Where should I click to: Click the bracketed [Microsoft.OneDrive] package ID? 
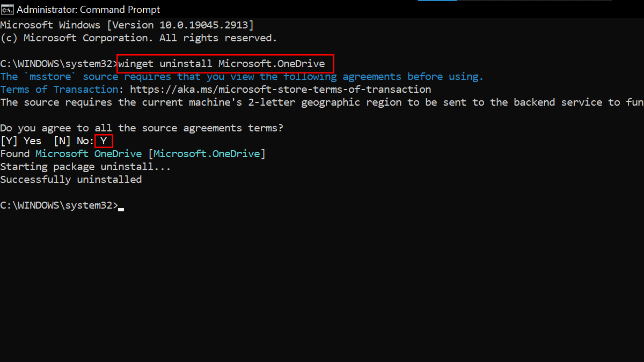pos(207,154)
